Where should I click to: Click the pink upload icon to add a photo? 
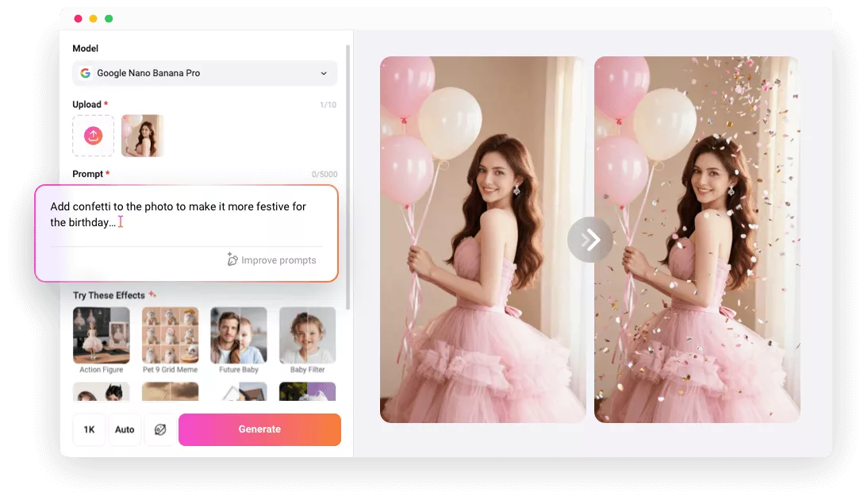93,135
